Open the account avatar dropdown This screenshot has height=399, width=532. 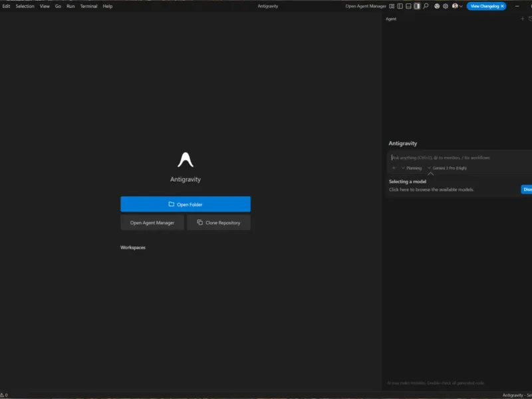457,6
